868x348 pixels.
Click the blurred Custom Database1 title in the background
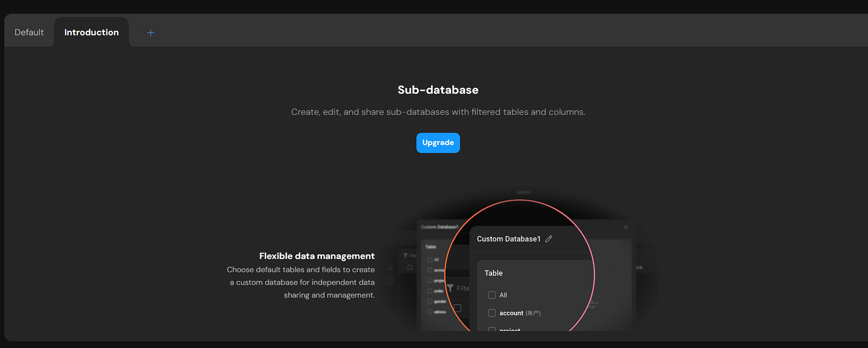pyautogui.click(x=439, y=227)
